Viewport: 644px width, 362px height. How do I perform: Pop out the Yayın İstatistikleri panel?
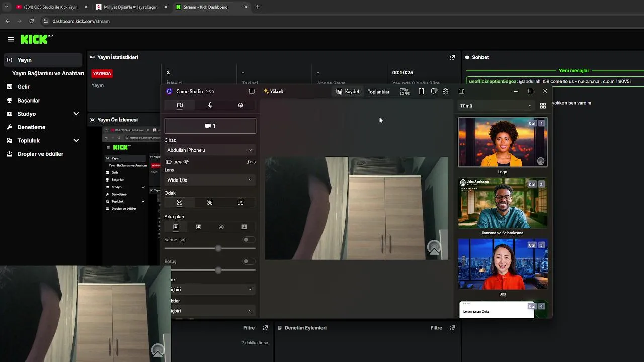pyautogui.click(x=452, y=57)
